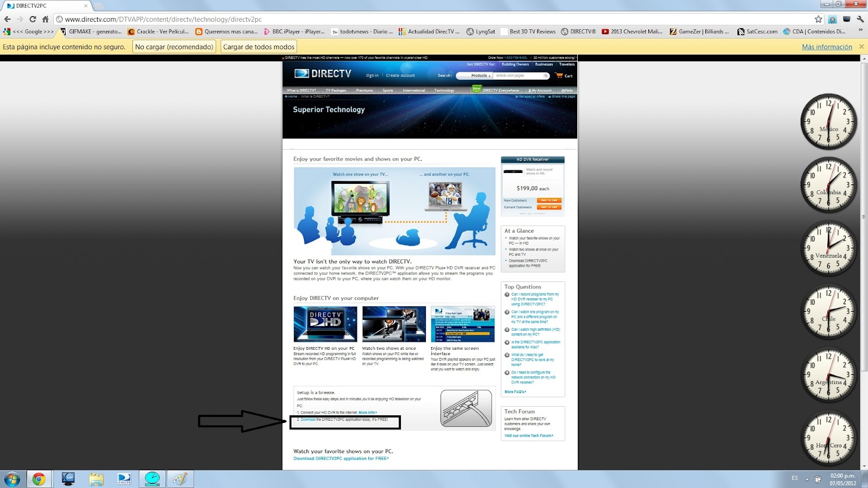Click the Sign In link

click(372, 75)
